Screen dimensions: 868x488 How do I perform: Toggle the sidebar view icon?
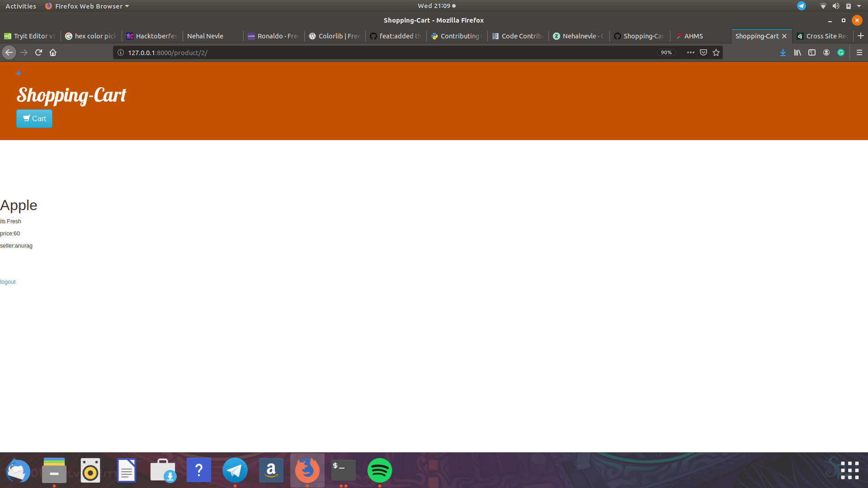click(x=812, y=52)
